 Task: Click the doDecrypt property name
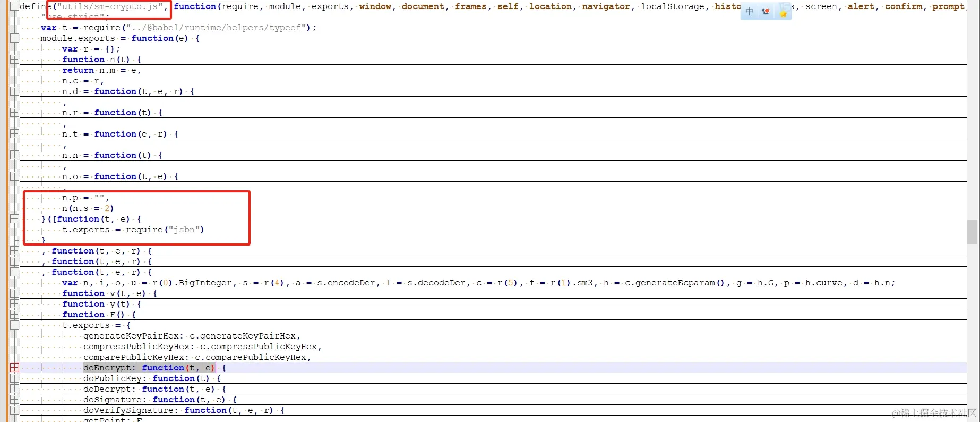click(x=107, y=389)
